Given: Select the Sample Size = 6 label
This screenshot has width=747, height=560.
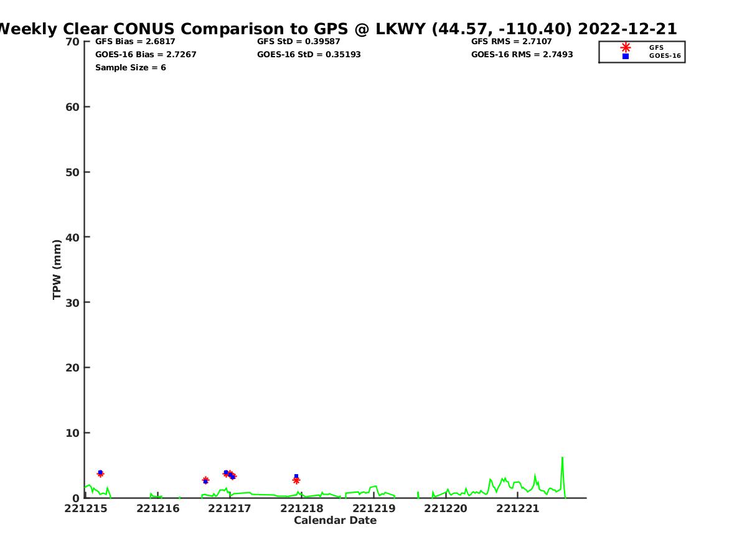Looking at the screenshot, I should click(130, 68).
